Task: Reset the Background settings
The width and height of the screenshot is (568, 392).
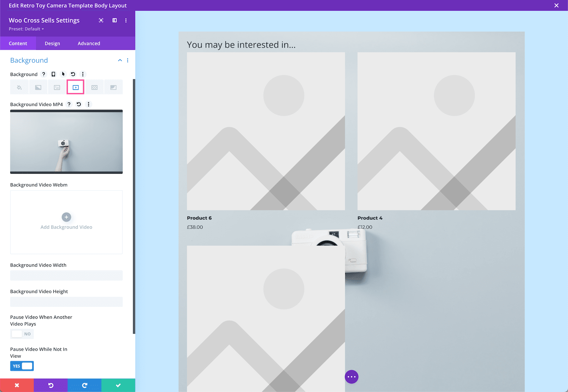Action: point(73,74)
